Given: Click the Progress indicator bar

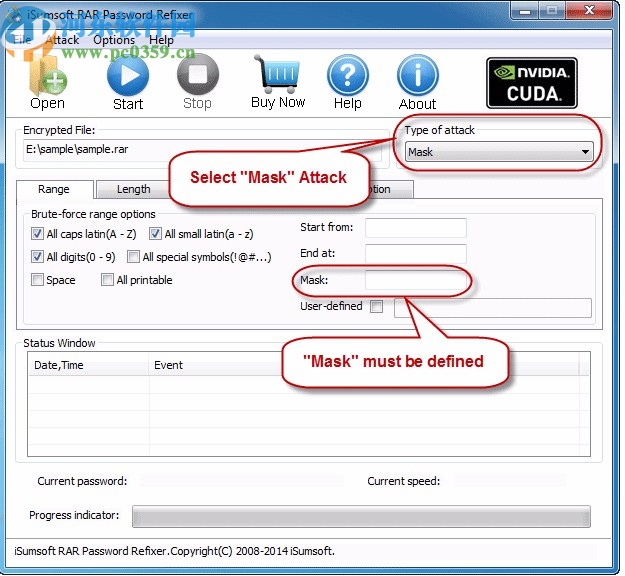Looking at the screenshot, I should (x=361, y=517).
